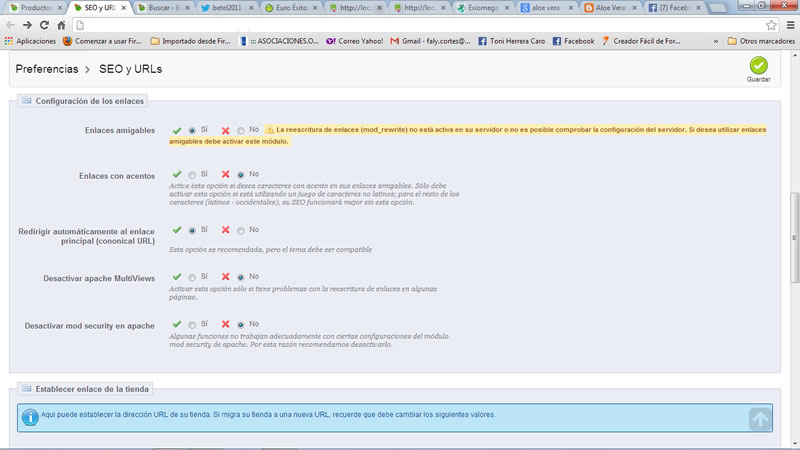Open the Gmail bookmark
The height and width of the screenshot is (450, 800).
[430, 41]
